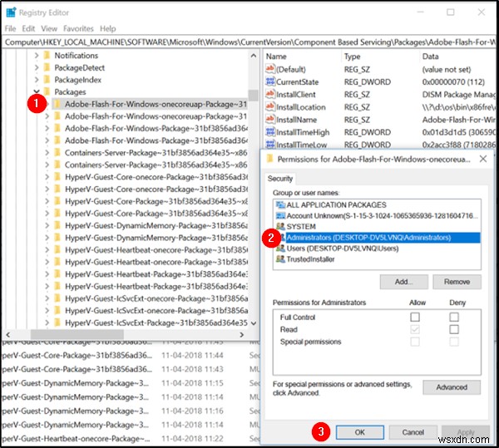The height and width of the screenshot is (448, 499).
Task: Click the ALL APPLICATION PACKAGES group icon
Action: (x=280, y=204)
